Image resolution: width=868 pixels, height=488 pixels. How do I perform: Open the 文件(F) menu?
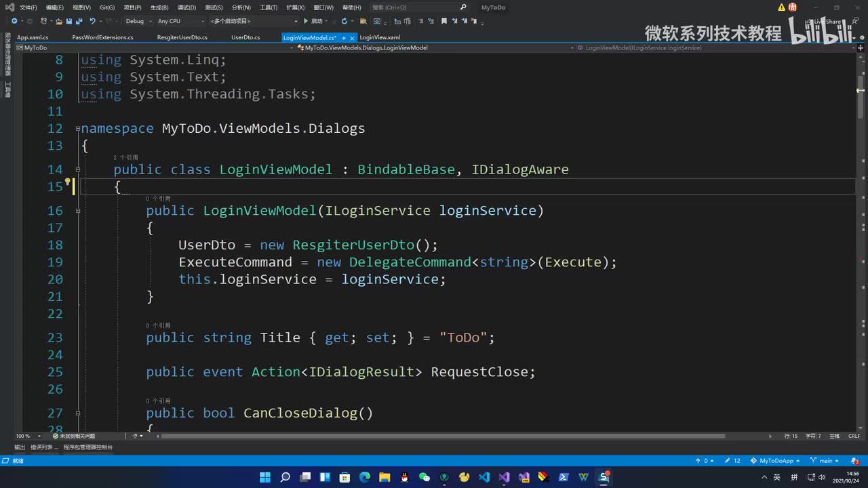pyautogui.click(x=28, y=7)
